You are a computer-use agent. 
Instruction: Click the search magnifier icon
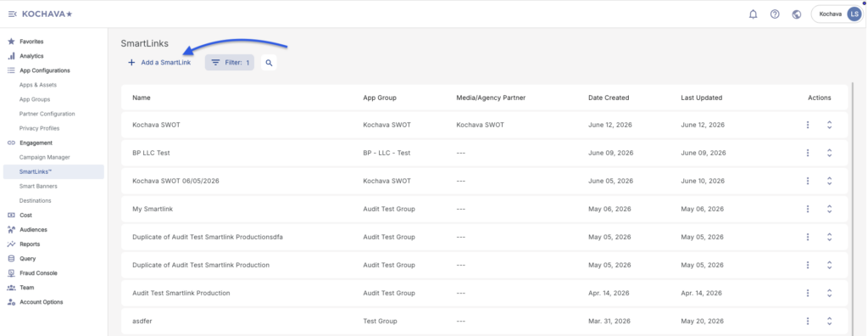point(269,63)
